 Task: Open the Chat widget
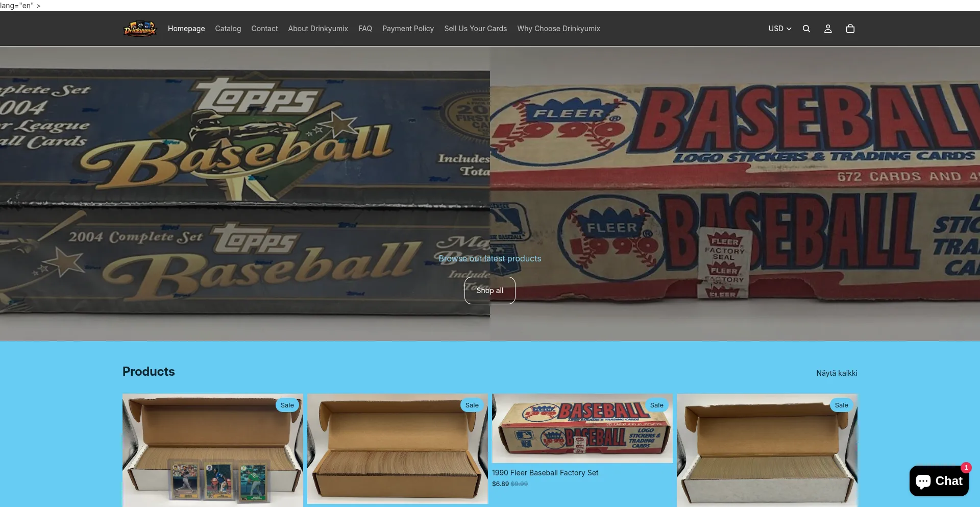coord(939,481)
